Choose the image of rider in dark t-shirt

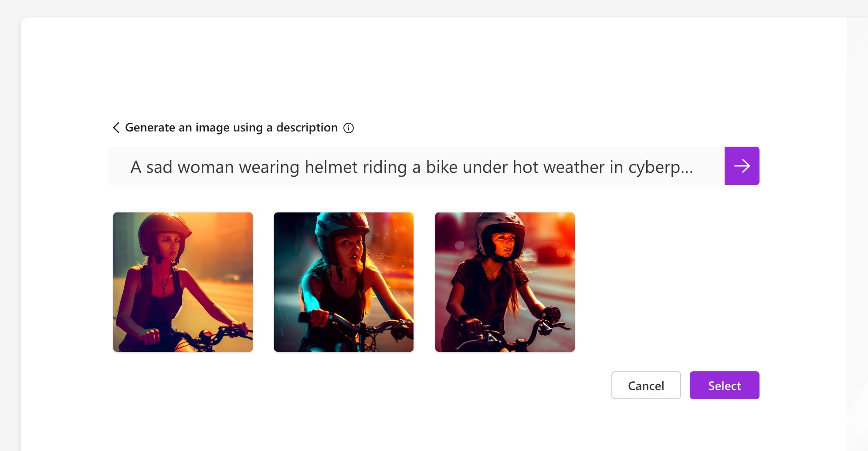[x=505, y=282]
